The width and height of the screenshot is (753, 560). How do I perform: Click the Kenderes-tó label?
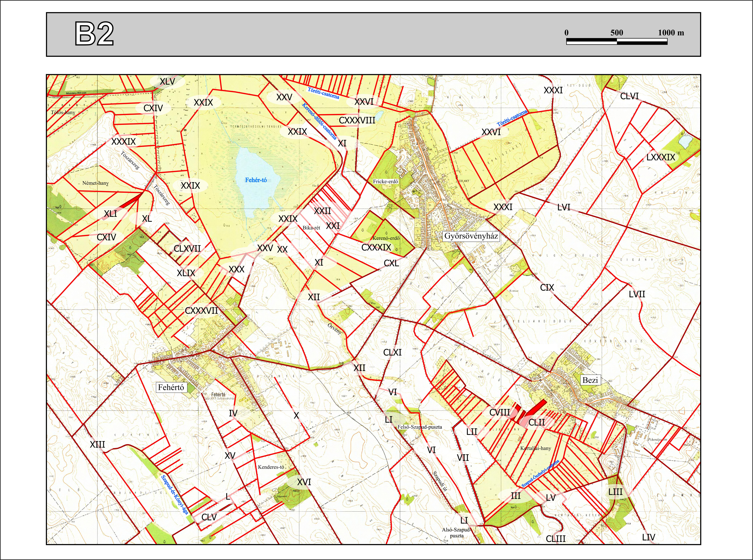point(271,467)
